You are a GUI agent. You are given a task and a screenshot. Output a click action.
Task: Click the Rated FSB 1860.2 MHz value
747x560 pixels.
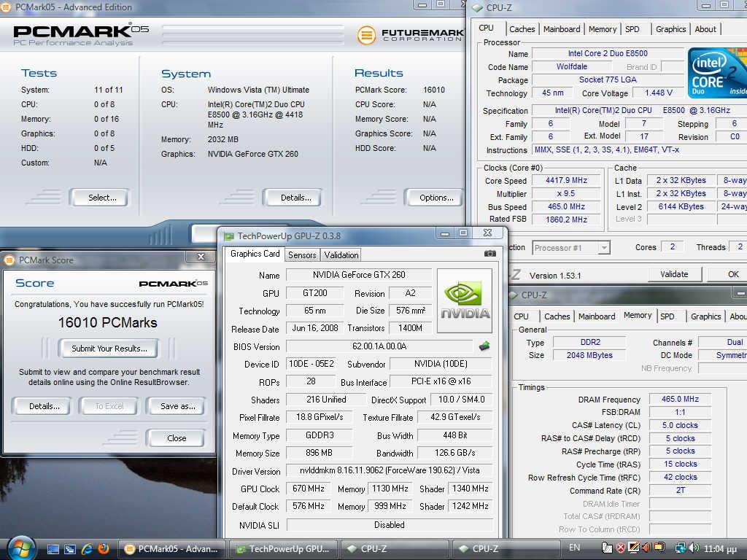(x=566, y=219)
